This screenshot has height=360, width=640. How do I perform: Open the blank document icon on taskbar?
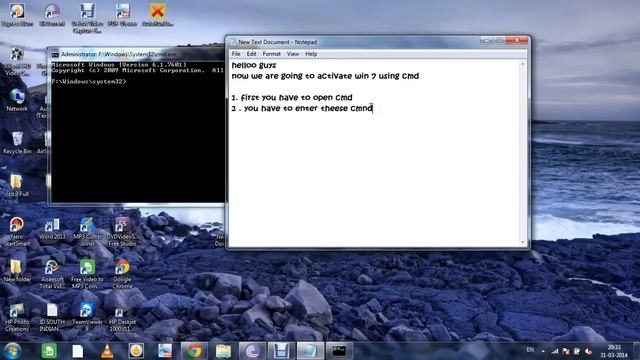point(78,351)
